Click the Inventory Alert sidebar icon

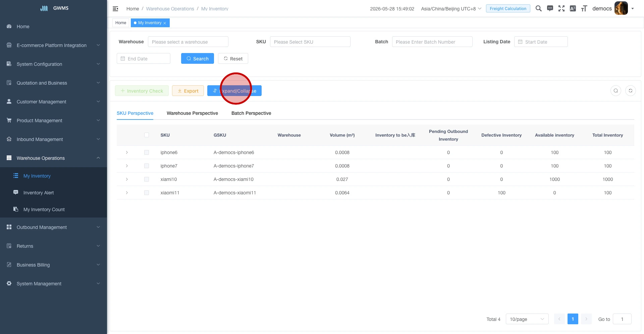click(x=16, y=192)
